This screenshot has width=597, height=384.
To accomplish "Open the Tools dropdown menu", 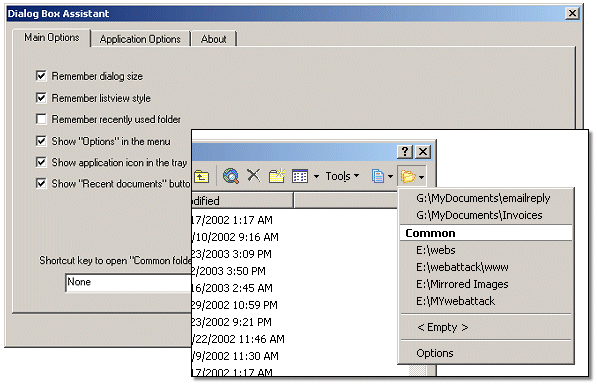I will coord(342,176).
